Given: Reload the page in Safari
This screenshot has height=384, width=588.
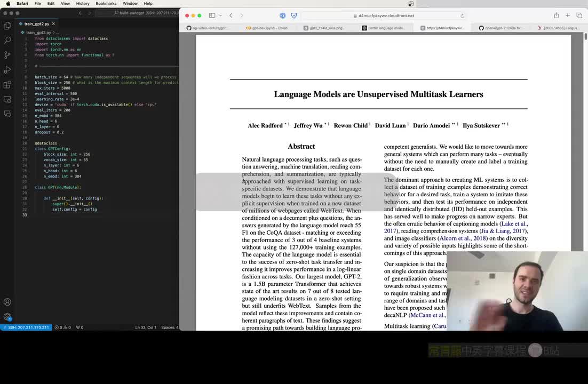Looking at the screenshot, I should (463, 16).
